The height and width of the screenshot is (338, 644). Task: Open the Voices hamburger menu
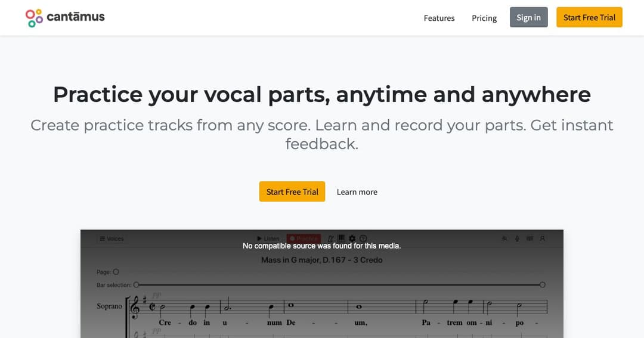[112, 238]
